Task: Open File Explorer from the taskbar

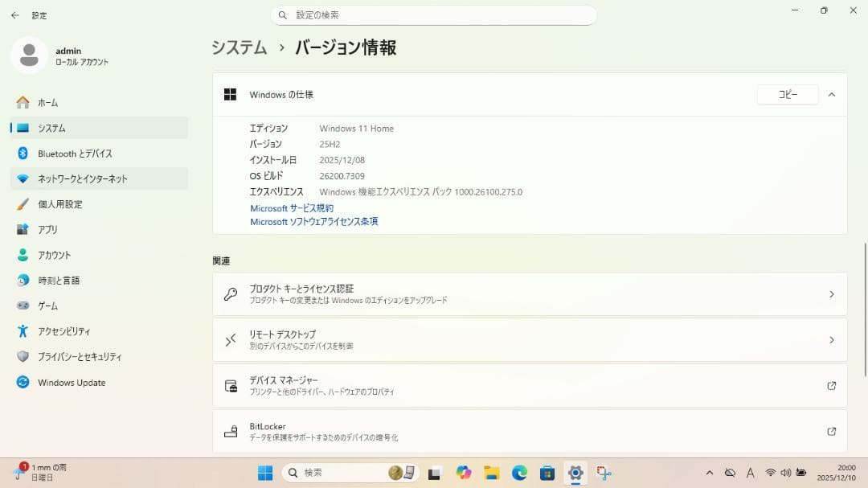Action: click(x=491, y=473)
